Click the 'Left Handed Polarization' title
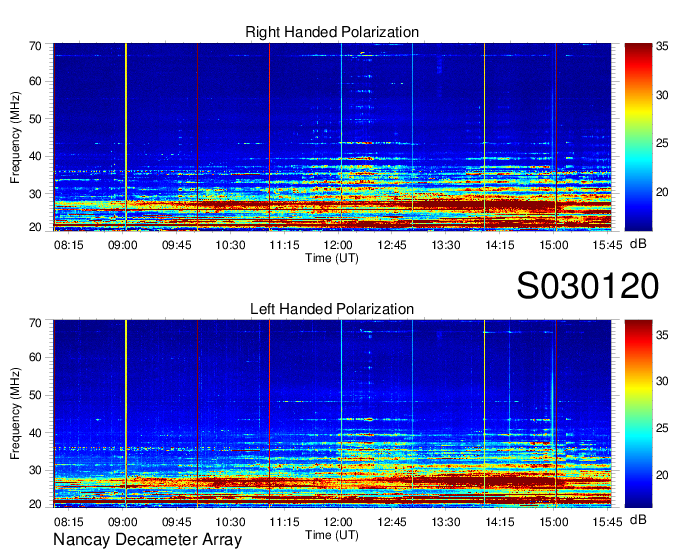This screenshot has width=680, height=552. pyautogui.click(x=332, y=309)
